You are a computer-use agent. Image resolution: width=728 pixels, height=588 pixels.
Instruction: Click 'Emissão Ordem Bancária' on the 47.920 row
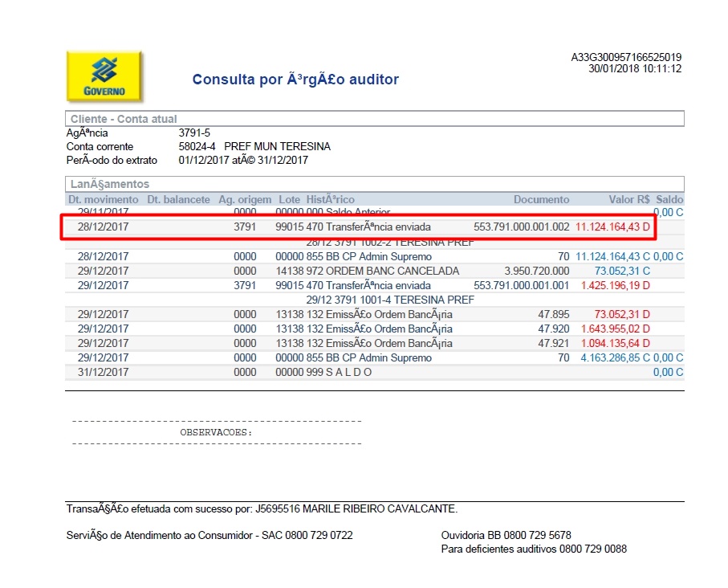click(x=389, y=329)
